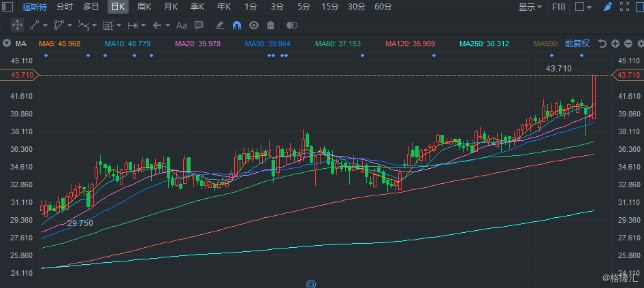Viewport: 644px width, 288px height.
Task: Open the 福斯特 stock name link
Action: point(35,7)
